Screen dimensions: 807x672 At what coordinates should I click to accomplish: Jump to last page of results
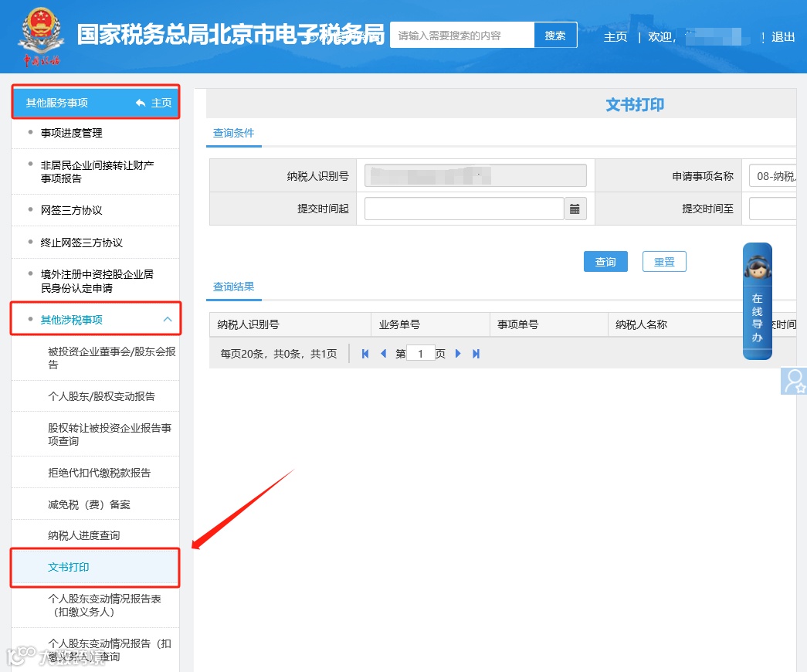476,354
